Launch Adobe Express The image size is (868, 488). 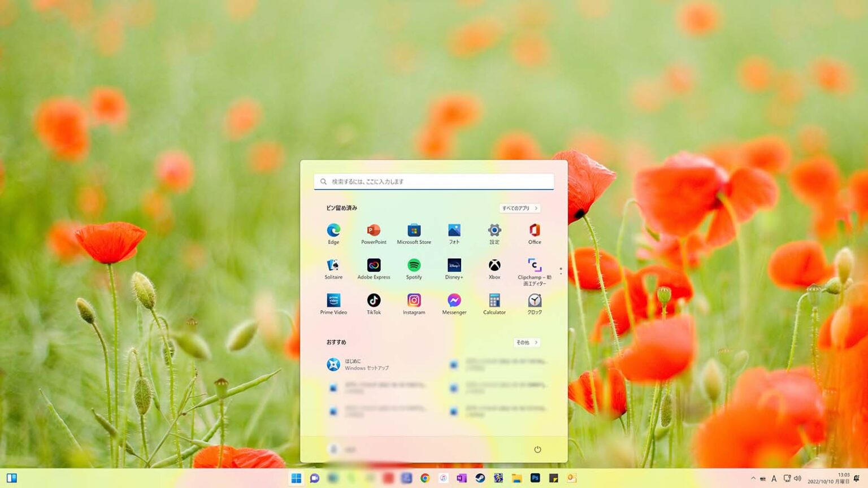coord(373,267)
